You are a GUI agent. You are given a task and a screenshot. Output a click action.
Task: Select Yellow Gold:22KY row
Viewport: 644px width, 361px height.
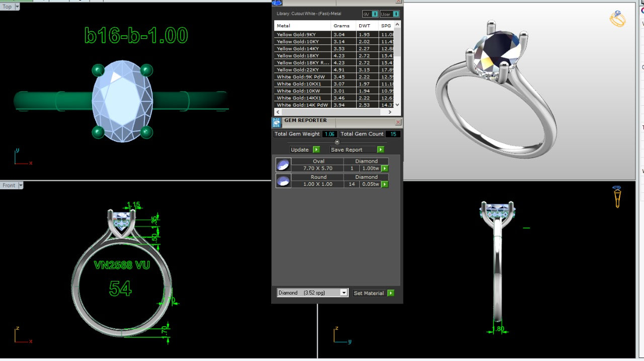(x=334, y=69)
